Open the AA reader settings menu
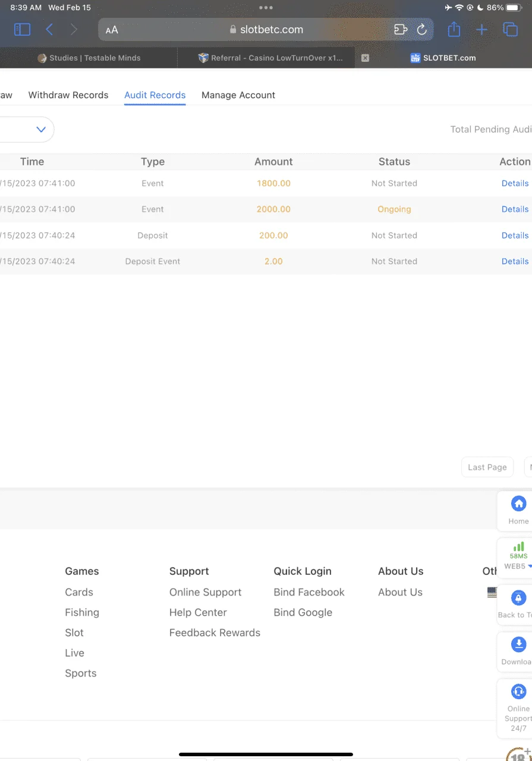532x761 pixels. point(112,30)
